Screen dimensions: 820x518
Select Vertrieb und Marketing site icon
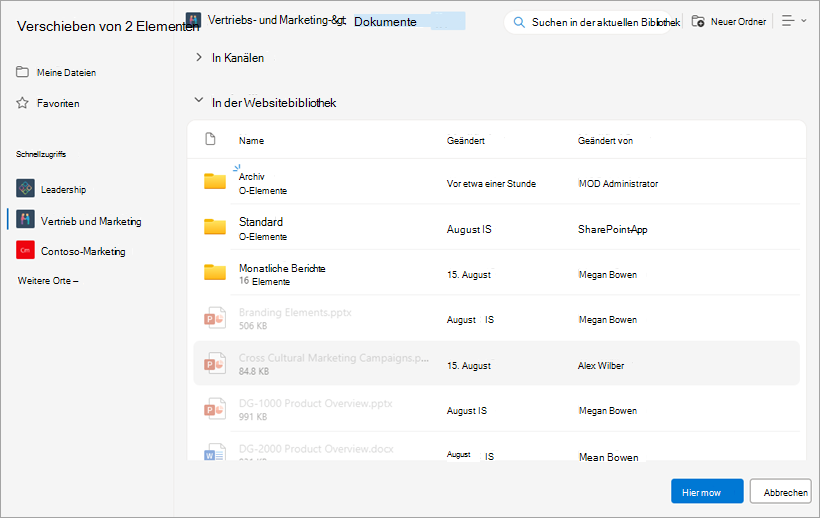(25, 220)
